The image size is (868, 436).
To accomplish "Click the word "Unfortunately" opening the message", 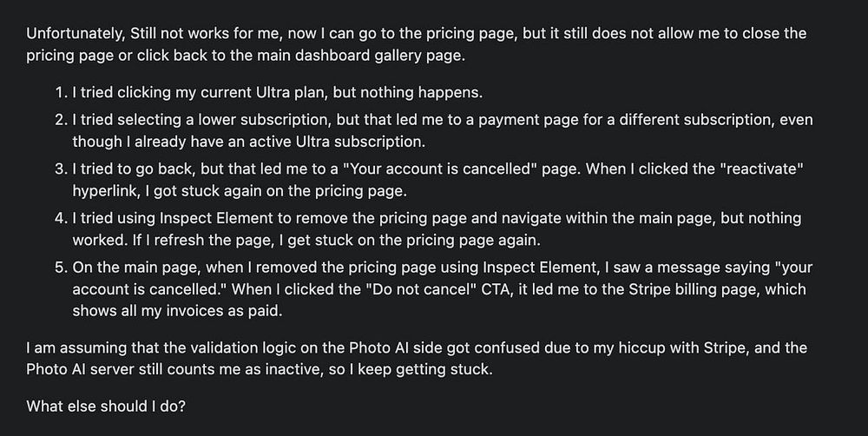I will coord(76,34).
